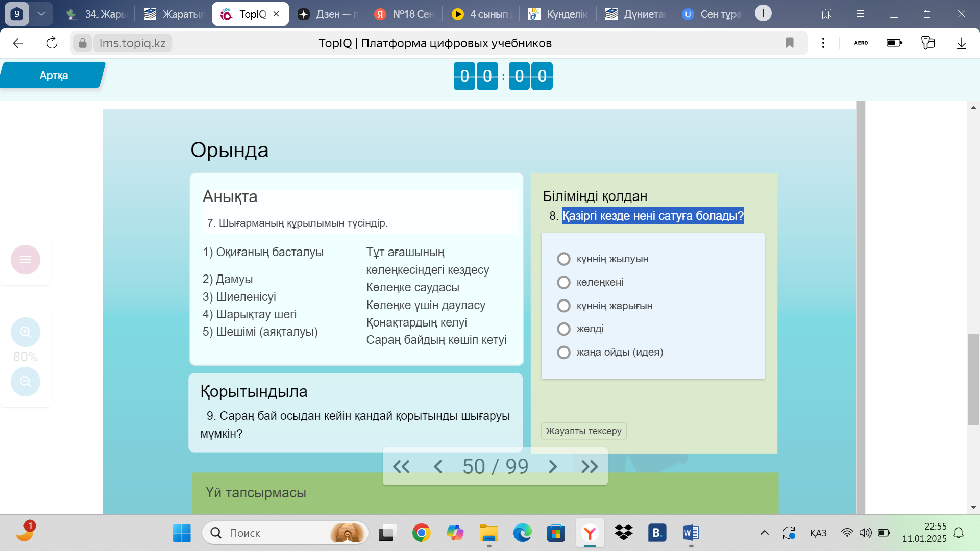This screenshot has height=551, width=980.
Task: Expand the tab list dropdown arrow
Action: click(x=41, y=14)
